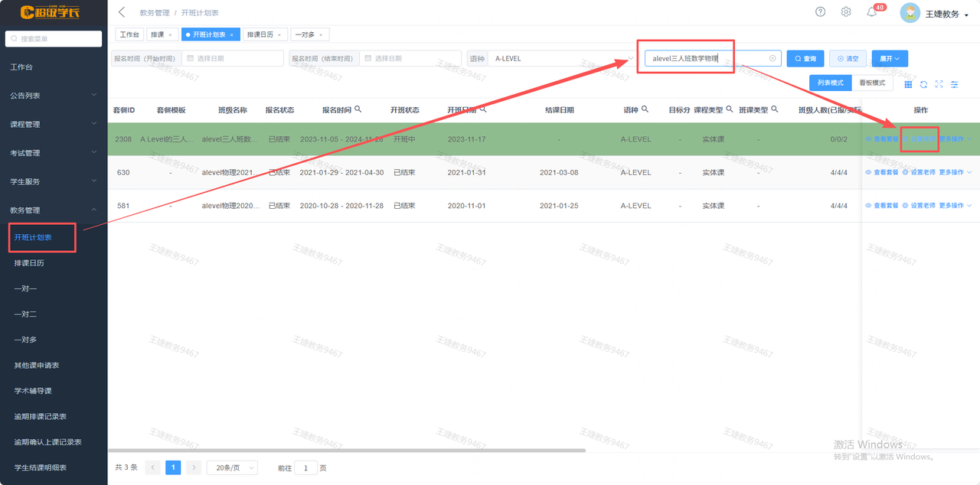The width and height of the screenshot is (980, 485).
Task: Click 设置老师 for row 630
Action: tap(919, 172)
